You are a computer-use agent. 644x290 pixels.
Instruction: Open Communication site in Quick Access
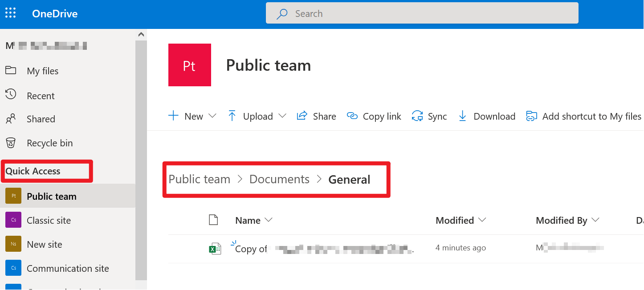click(68, 268)
